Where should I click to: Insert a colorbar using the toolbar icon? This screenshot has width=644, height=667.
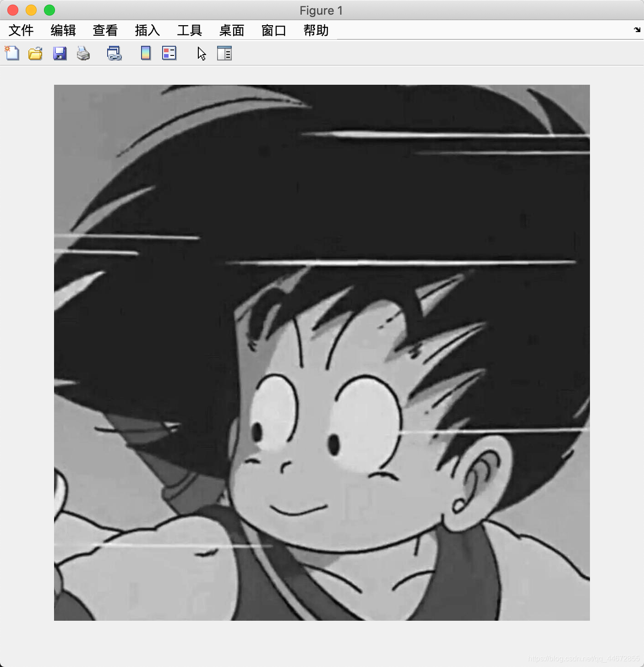pyautogui.click(x=146, y=54)
